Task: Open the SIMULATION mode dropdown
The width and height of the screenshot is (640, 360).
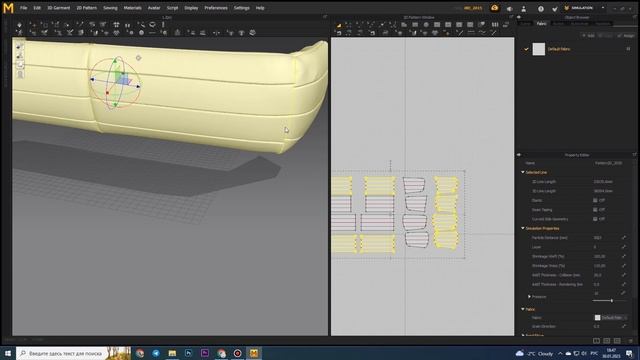Action: (585, 8)
